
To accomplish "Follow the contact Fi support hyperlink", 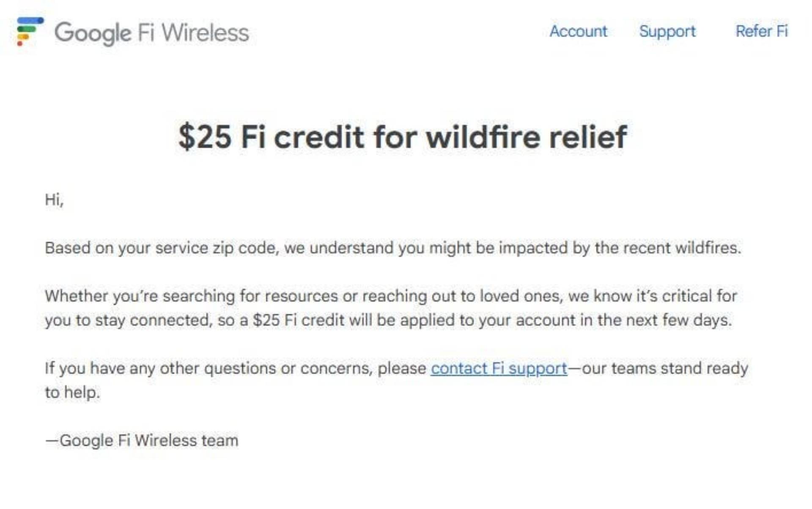I will coord(499,369).
